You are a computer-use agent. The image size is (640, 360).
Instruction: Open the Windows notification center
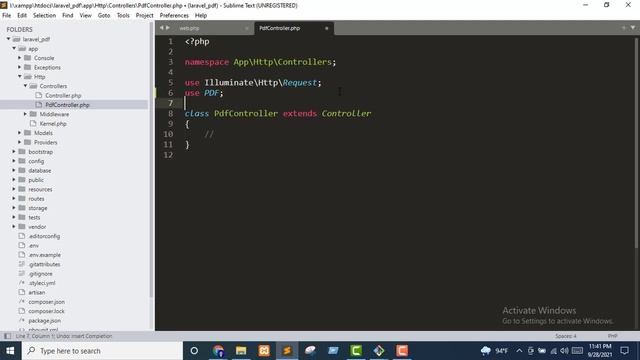(624, 351)
